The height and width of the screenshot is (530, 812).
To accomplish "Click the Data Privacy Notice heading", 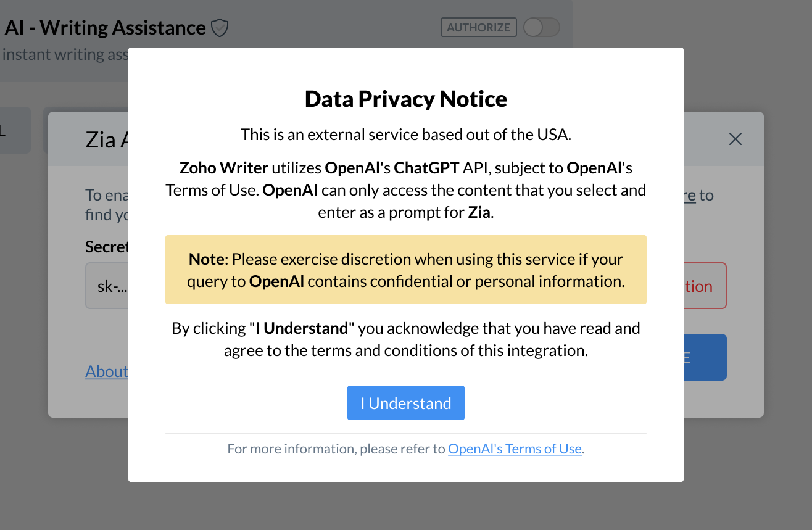I will (x=405, y=99).
